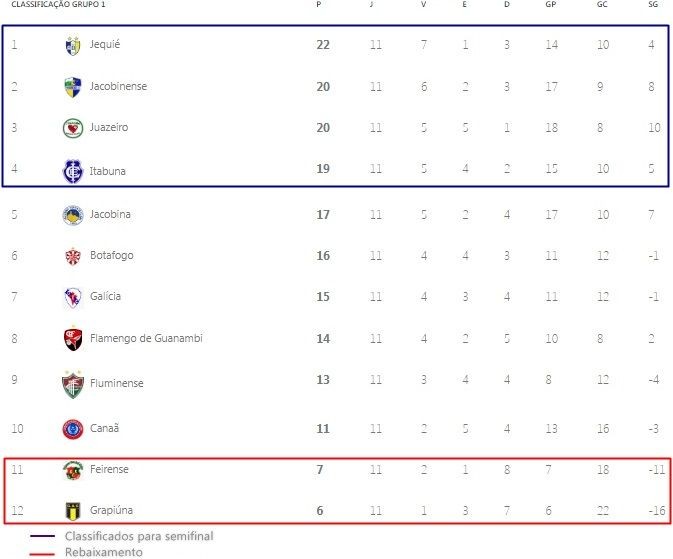Click the Jacobinense shield crest

click(x=73, y=87)
